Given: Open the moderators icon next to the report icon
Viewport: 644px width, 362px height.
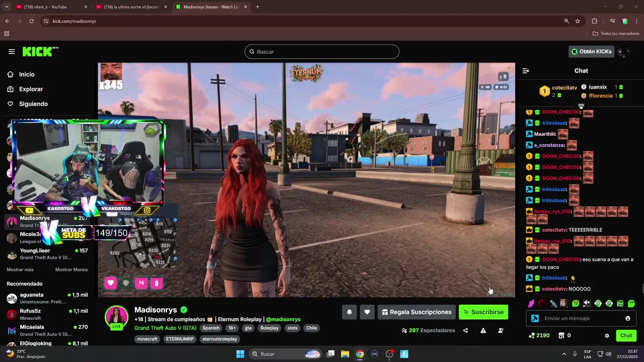Looking at the screenshot, I should click(501, 330).
